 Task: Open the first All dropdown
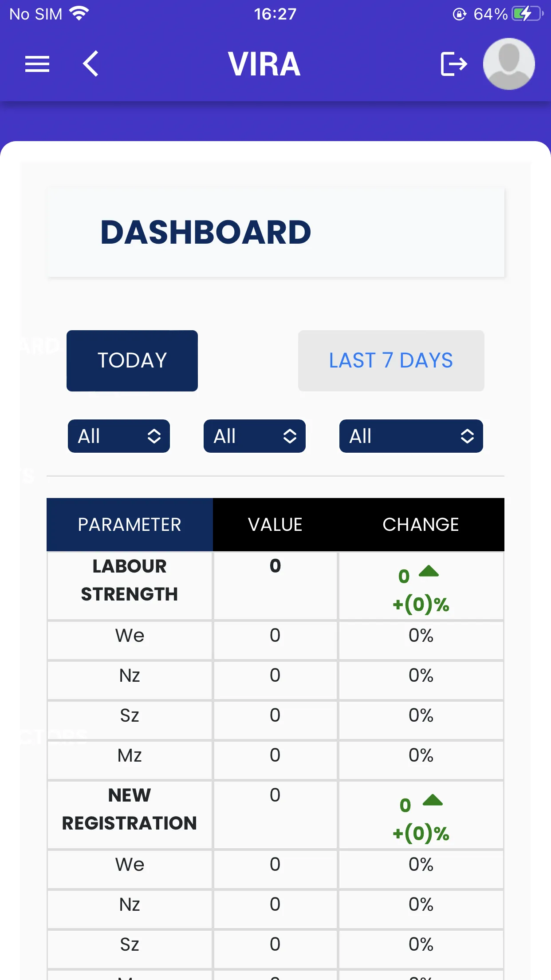coord(119,436)
